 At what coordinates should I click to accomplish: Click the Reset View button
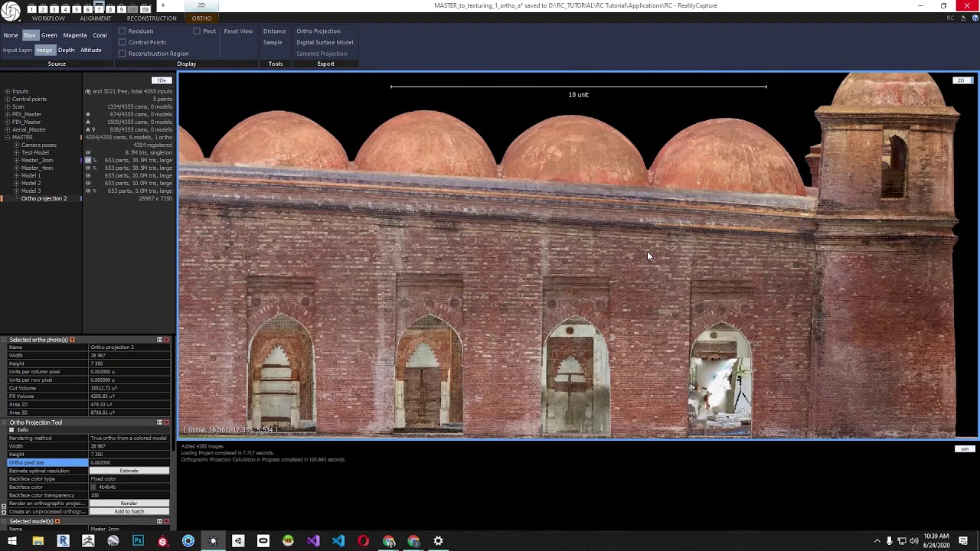tap(238, 31)
